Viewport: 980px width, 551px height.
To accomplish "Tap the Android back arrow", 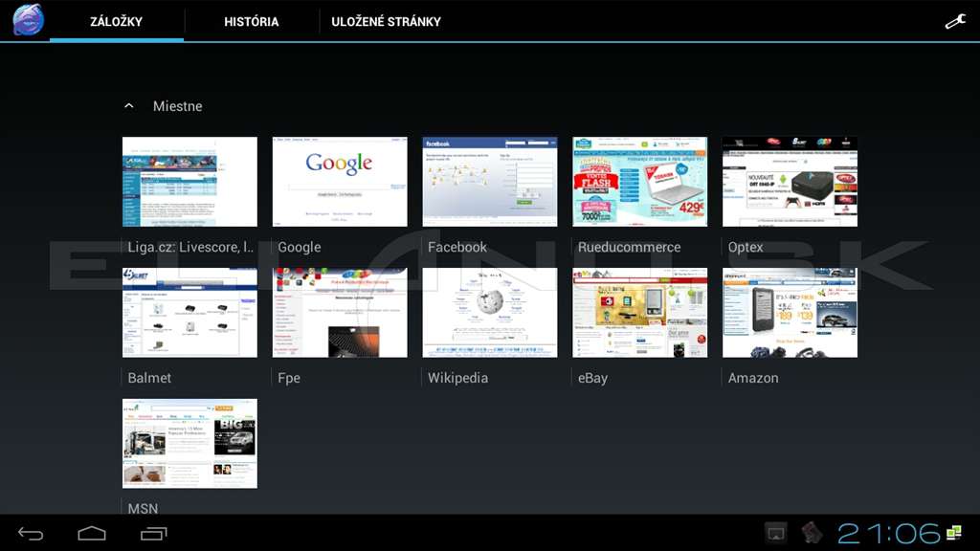I will pos(31,534).
